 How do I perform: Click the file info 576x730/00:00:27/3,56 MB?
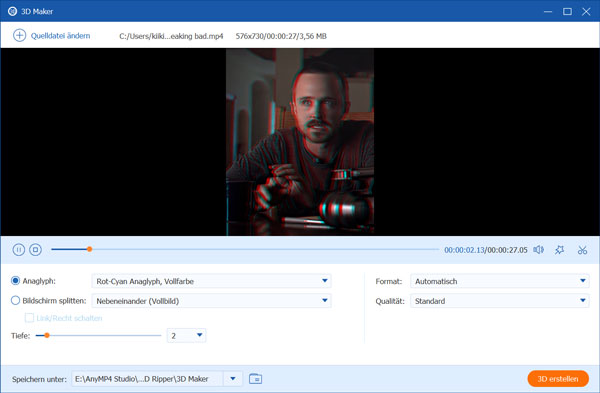coord(281,36)
